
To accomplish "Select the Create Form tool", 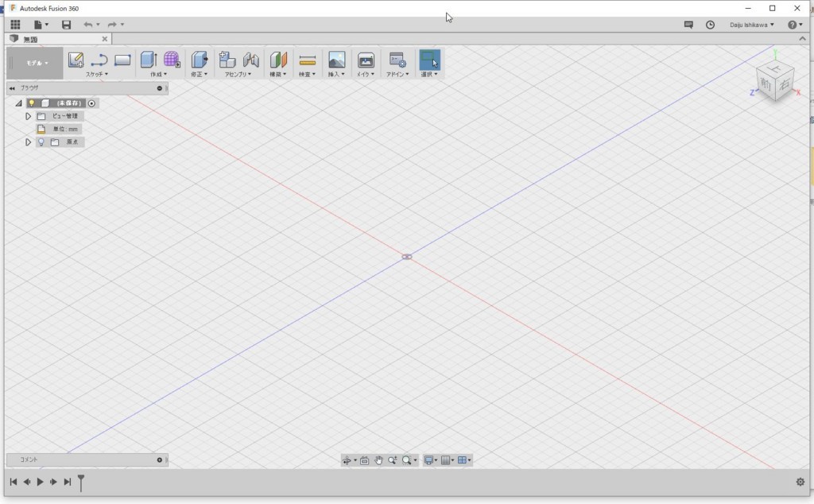I will pos(172,60).
